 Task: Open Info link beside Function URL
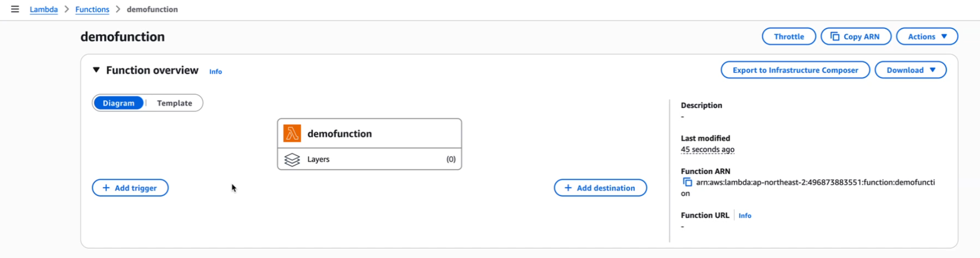coord(744,215)
